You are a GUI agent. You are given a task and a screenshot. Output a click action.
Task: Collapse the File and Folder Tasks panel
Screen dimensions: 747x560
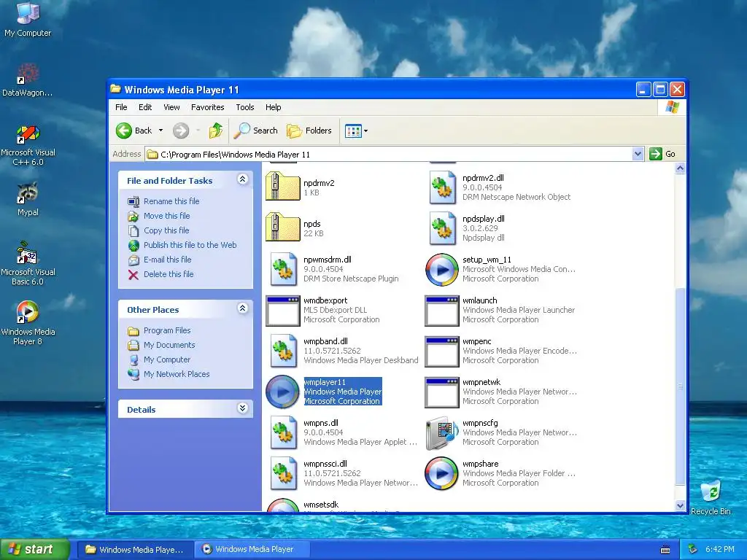[x=242, y=179]
